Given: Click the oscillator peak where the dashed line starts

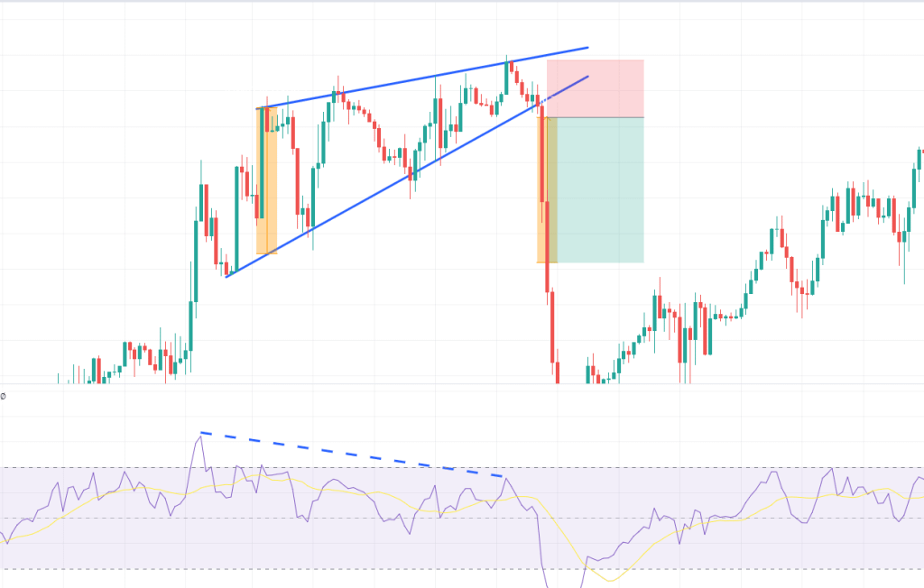Looking at the screenshot, I should pos(200,436).
